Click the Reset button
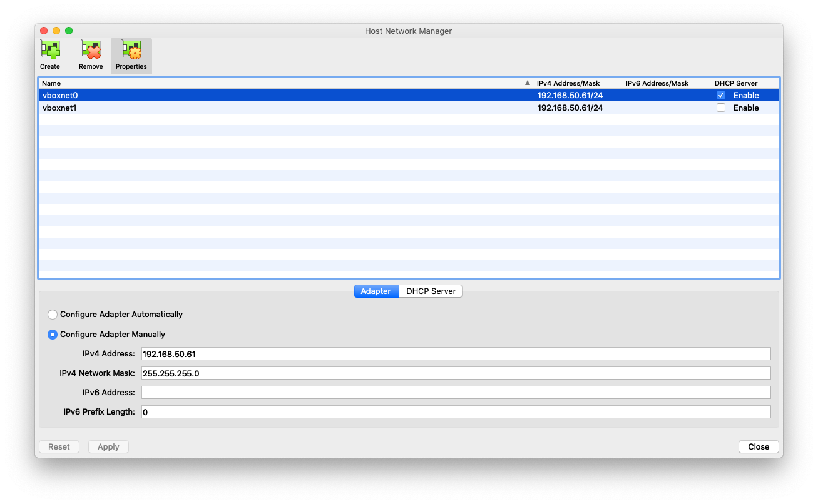818x504 pixels. point(59,446)
